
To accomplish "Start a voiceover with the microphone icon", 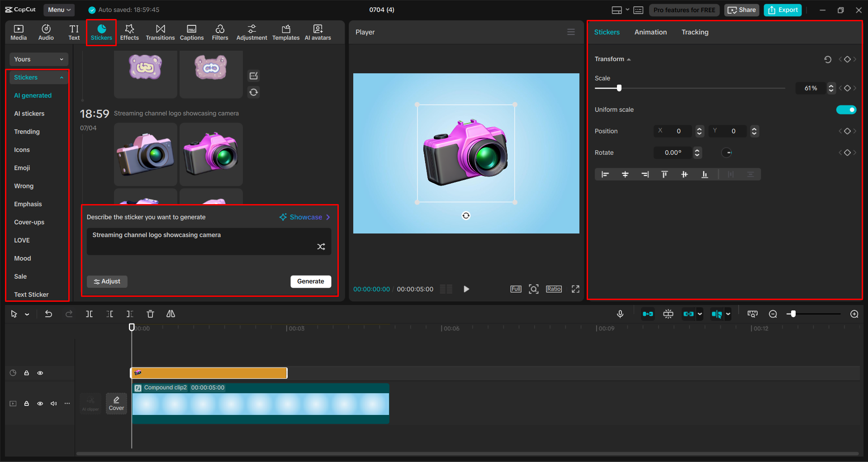I will tap(620, 314).
